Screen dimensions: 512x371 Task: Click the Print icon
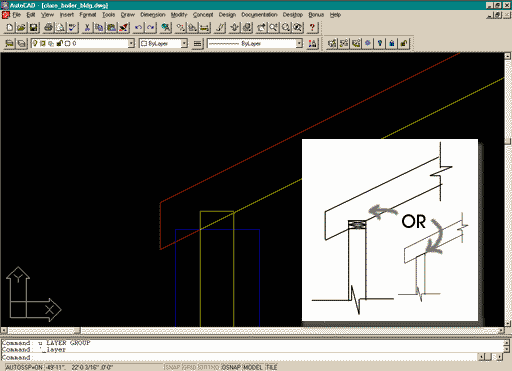click(49, 28)
